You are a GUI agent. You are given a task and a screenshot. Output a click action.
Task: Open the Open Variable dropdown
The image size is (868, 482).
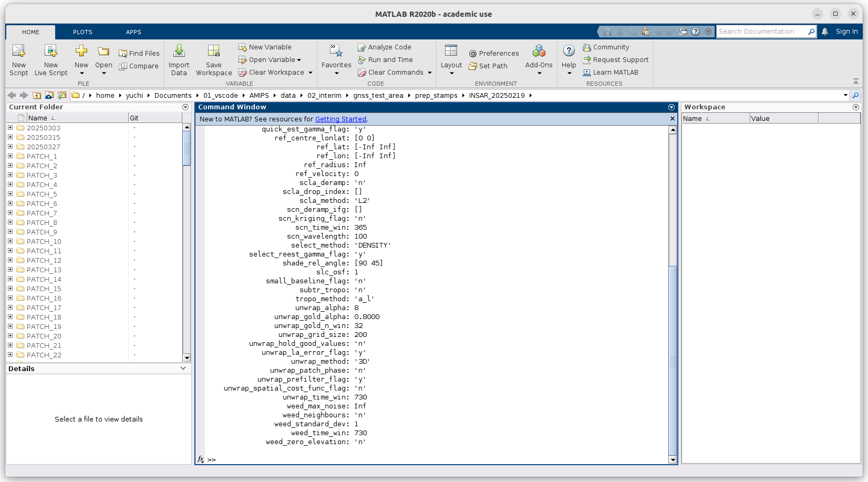coord(299,60)
